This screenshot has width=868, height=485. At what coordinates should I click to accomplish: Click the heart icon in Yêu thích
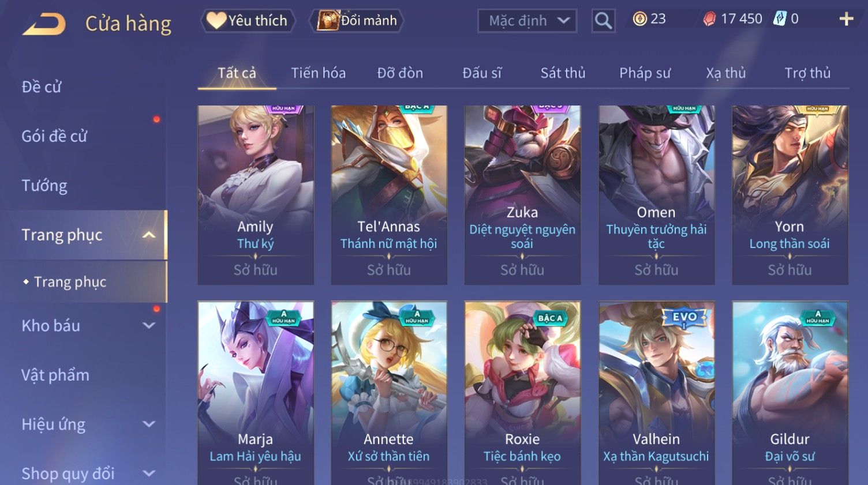pyautogui.click(x=216, y=21)
